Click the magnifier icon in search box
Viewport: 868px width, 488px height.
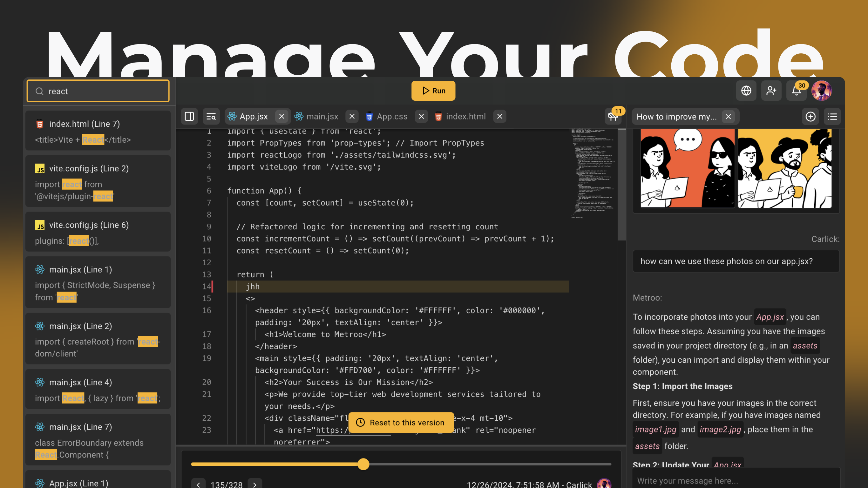39,91
